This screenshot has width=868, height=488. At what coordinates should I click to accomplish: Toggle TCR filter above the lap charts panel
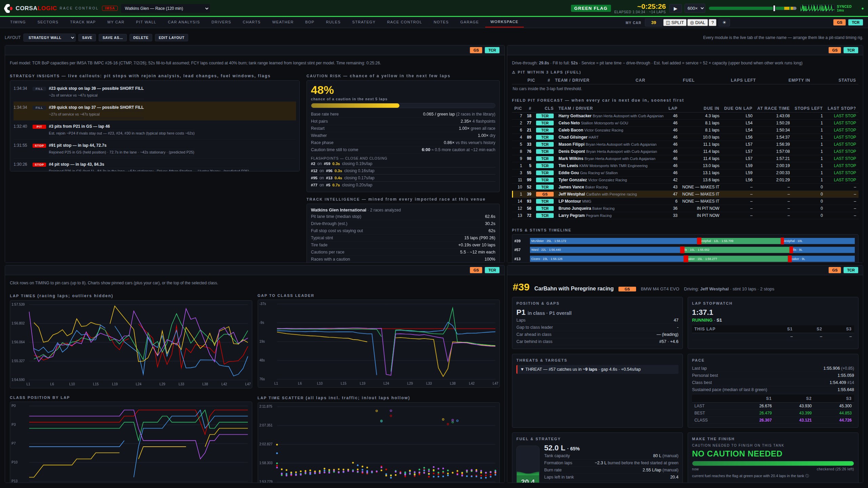pos(492,270)
